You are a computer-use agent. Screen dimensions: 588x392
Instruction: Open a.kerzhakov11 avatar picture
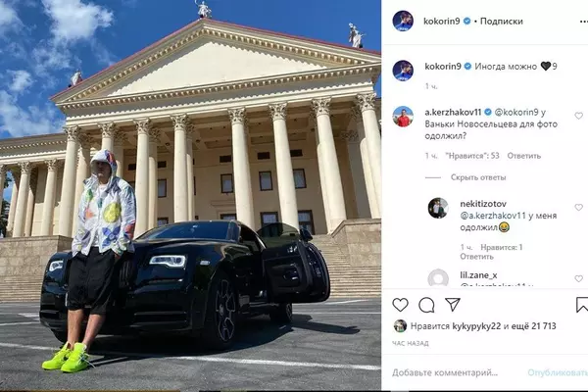coord(403,117)
